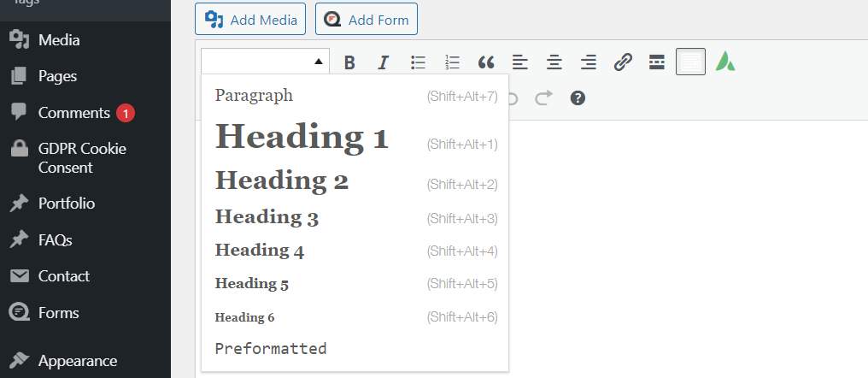Choose Heading 3 format
Image resolution: width=868 pixels, height=378 pixels.
[x=355, y=218]
